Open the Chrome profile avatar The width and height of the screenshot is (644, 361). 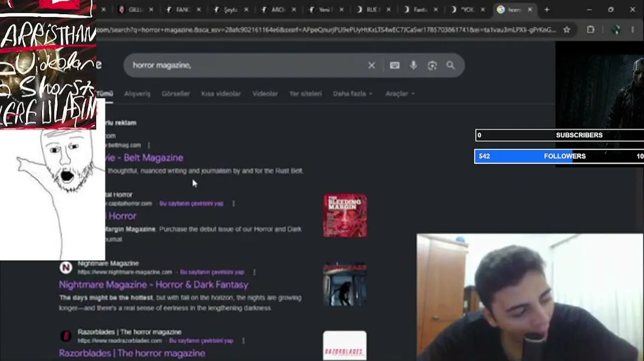click(x=615, y=30)
